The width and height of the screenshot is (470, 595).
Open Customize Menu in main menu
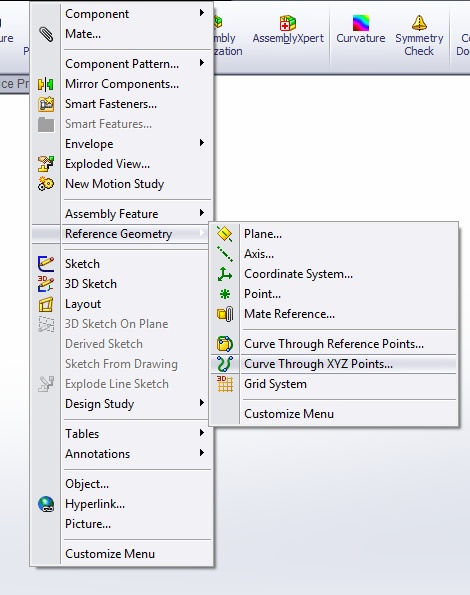click(x=122, y=554)
